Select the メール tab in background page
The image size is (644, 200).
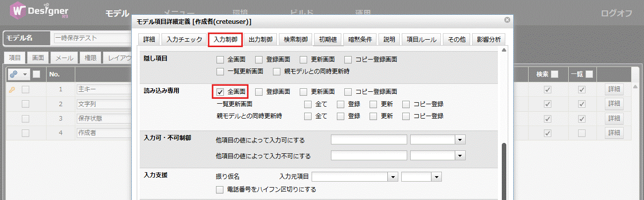coord(64,58)
